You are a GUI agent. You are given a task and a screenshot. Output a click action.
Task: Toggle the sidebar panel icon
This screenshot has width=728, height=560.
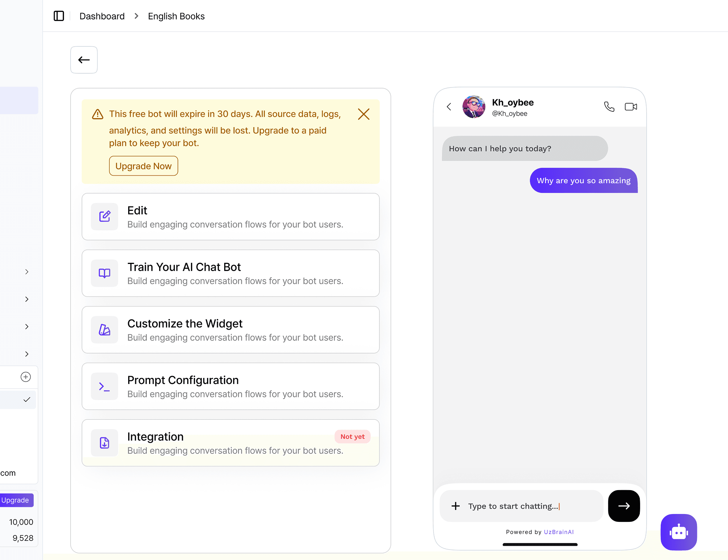click(x=59, y=16)
